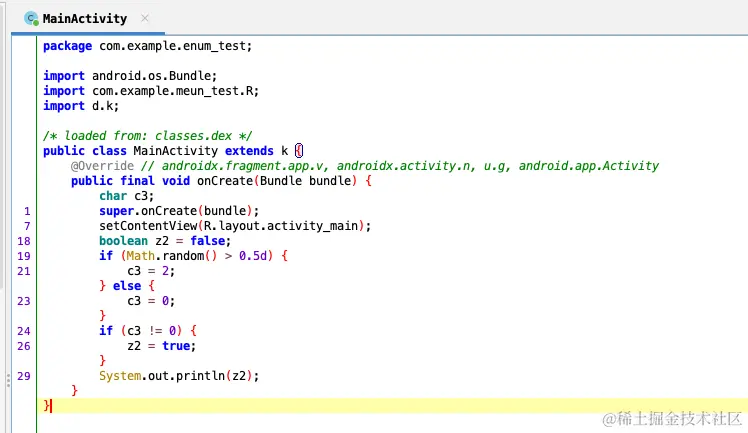The height and width of the screenshot is (433, 748).
Task: Click the c3 = 2 assignment
Action: (151, 271)
